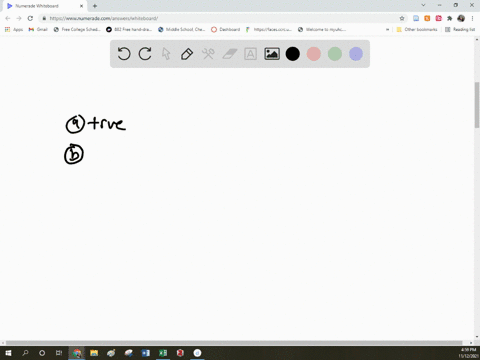
Task: Open the blue extension icon beside the star
Action: tap(416, 18)
